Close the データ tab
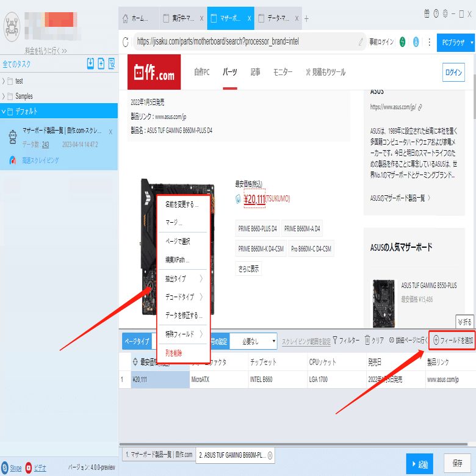This screenshot has height=476, width=476. [297, 18]
